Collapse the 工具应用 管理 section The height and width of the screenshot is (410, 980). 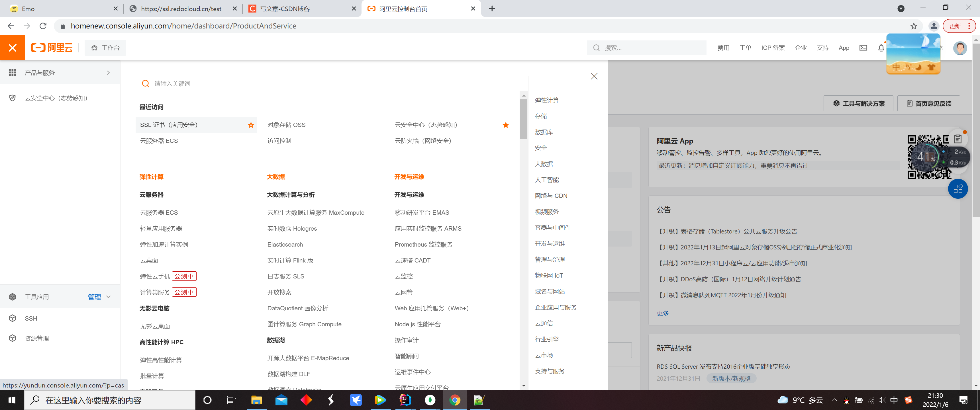(109, 297)
